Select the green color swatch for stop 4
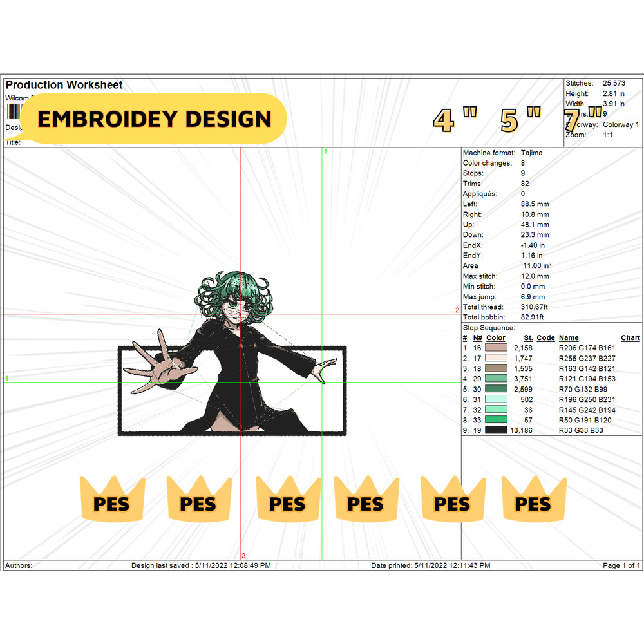 pyautogui.click(x=496, y=379)
